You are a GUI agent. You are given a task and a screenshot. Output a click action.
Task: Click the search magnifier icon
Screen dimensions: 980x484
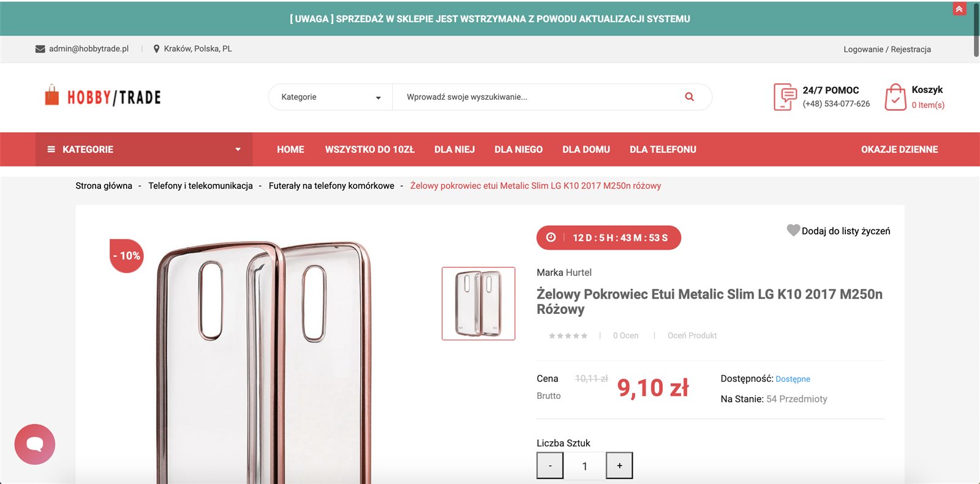pyautogui.click(x=689, y=97)
